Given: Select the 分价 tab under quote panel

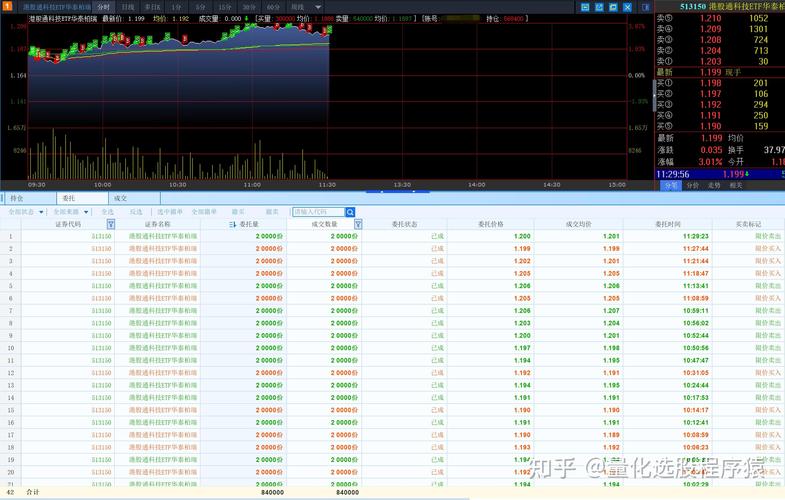Looking at the screenshot, I should tap(692, 185).
